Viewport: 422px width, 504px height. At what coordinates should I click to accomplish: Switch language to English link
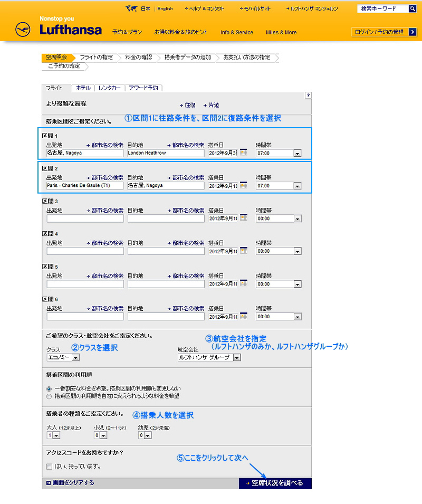click(x=165, y=8)
